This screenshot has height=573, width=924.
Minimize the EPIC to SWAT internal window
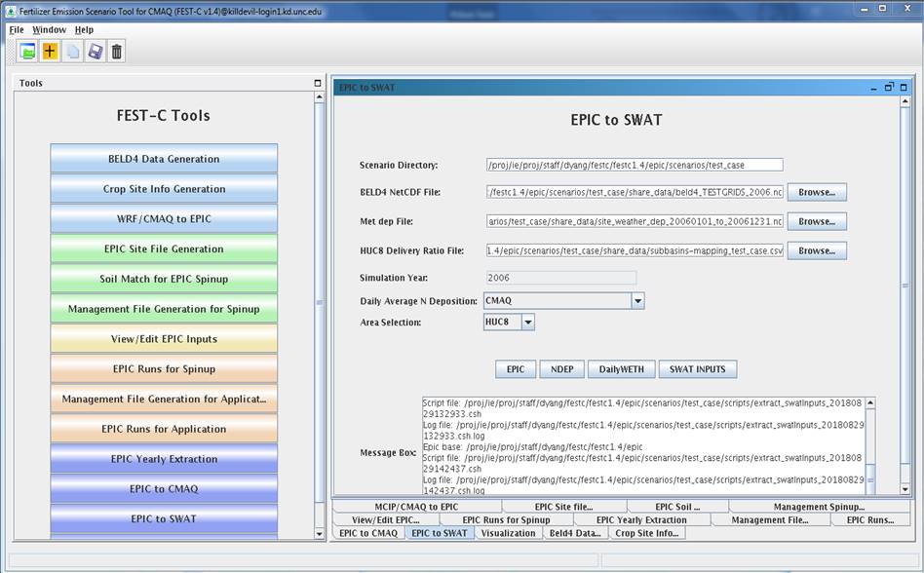click(x=874, y=88)
